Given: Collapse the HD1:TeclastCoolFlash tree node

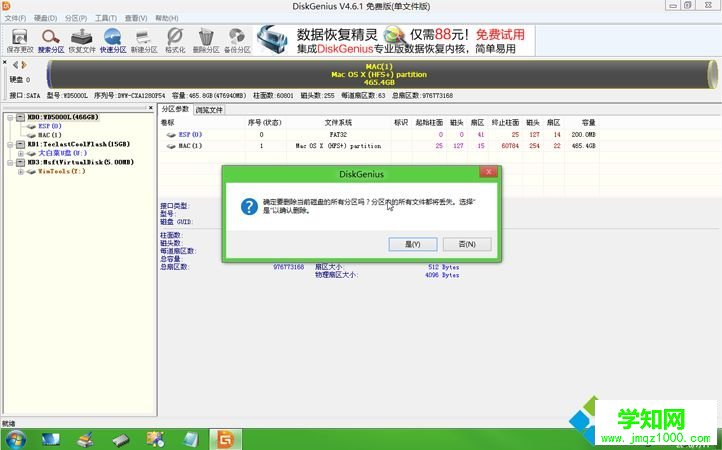Looking at the screenshot, I should point(10,145).
